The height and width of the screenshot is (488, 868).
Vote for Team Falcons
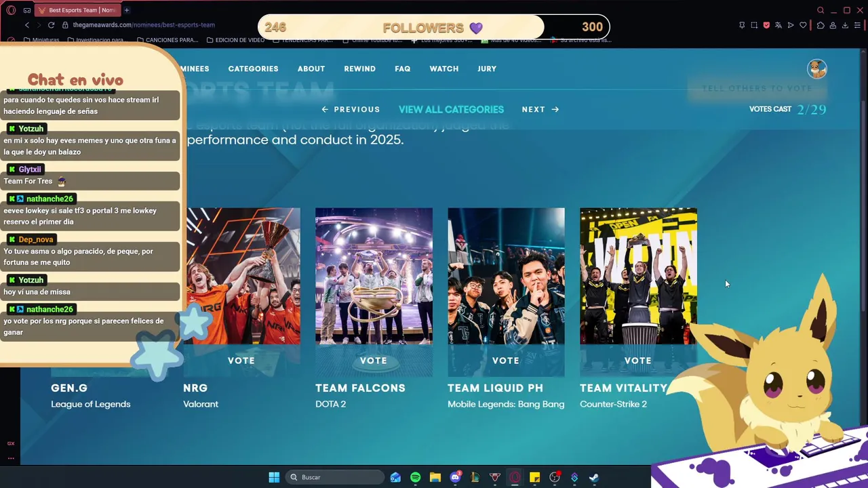tap(374, 361)
